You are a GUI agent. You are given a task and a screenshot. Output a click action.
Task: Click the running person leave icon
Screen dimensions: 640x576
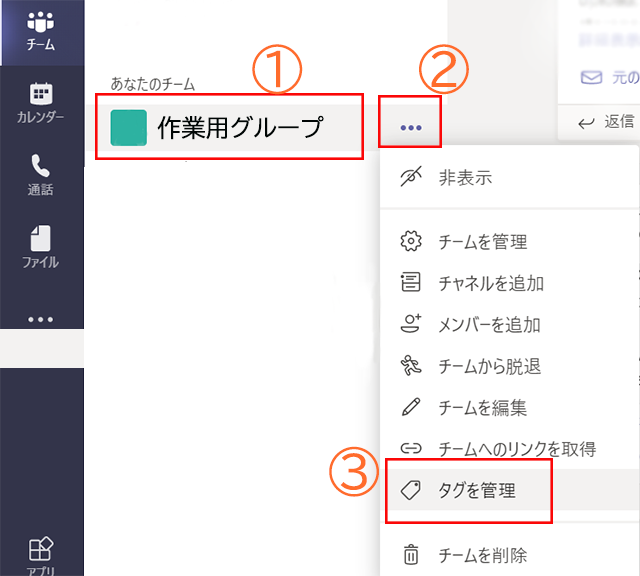pyautogui.click(x=411, y=365)
